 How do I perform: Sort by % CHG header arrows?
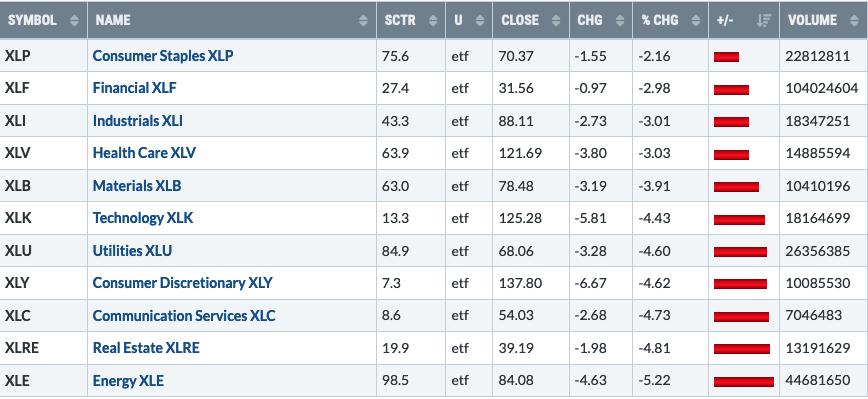696,20
